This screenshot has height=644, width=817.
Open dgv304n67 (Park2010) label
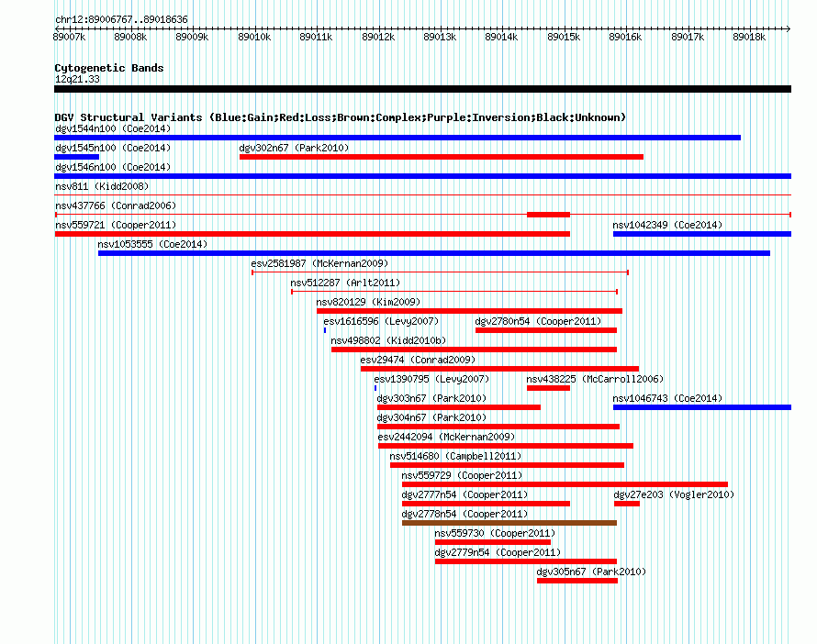tap(431, 417)
